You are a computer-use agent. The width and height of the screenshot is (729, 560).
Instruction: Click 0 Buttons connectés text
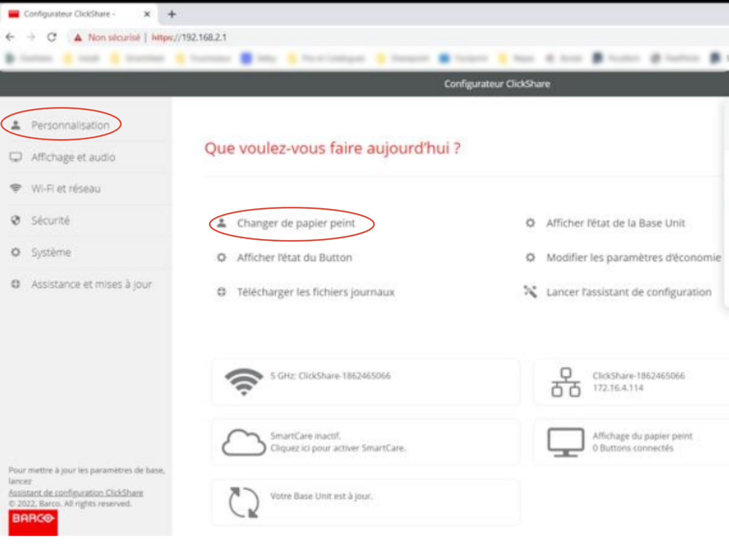click(632, 448)
